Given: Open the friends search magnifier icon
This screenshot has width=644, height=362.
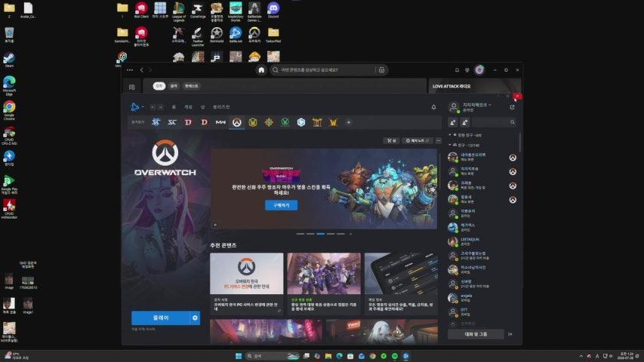Looking at the screenshot, I should (513, 122).
